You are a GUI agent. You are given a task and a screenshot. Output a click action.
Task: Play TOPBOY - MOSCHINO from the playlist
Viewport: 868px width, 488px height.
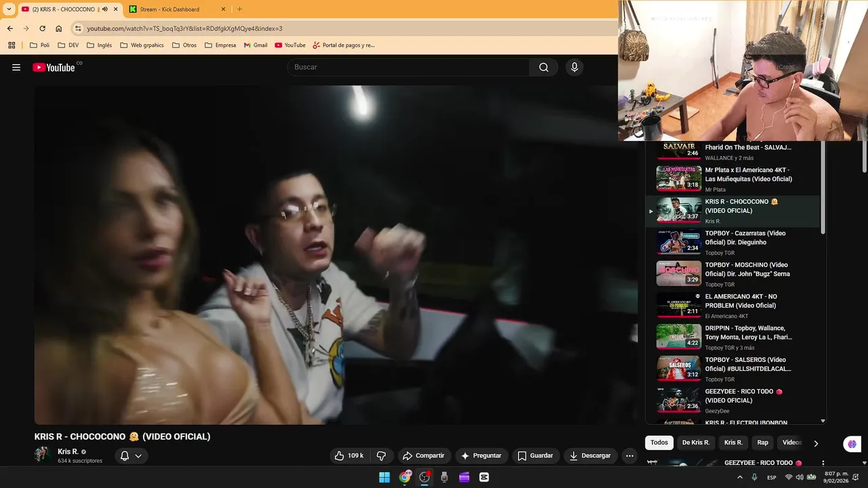tap(732, 274)
